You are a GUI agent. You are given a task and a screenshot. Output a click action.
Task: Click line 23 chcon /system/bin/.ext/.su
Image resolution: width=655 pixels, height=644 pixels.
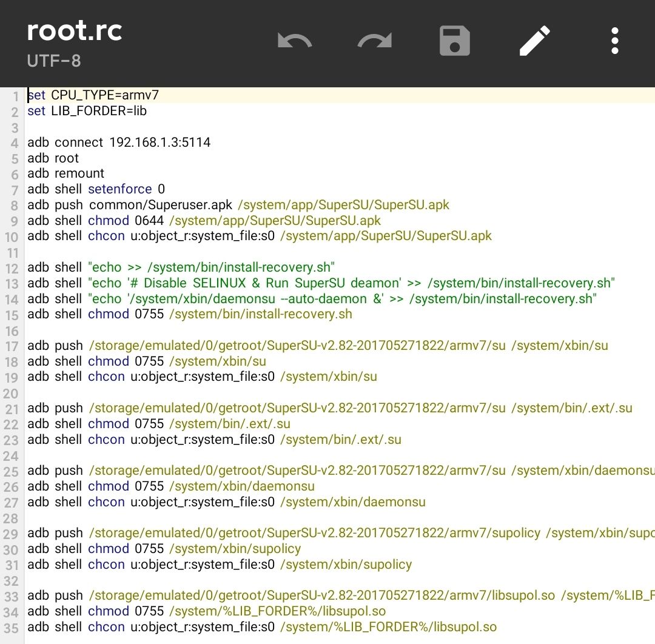coord(214,440)
